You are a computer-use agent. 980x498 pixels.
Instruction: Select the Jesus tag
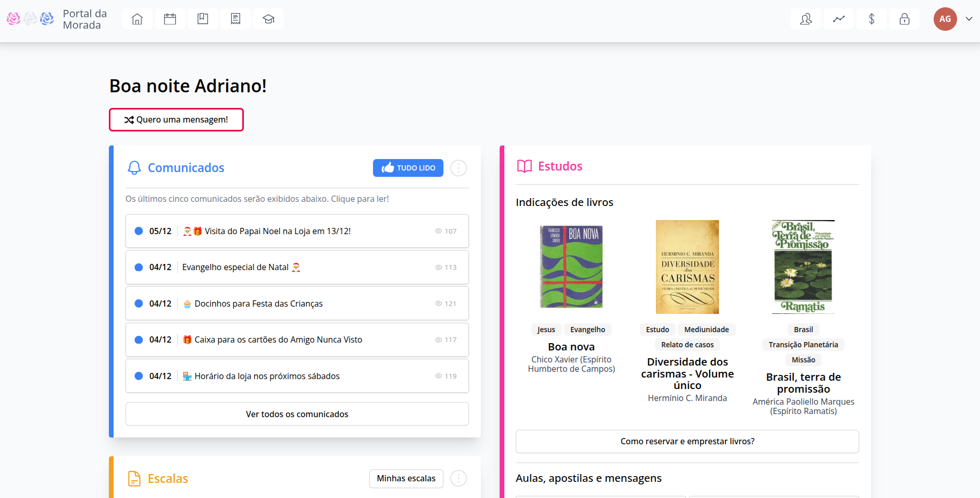coord(546,330)
